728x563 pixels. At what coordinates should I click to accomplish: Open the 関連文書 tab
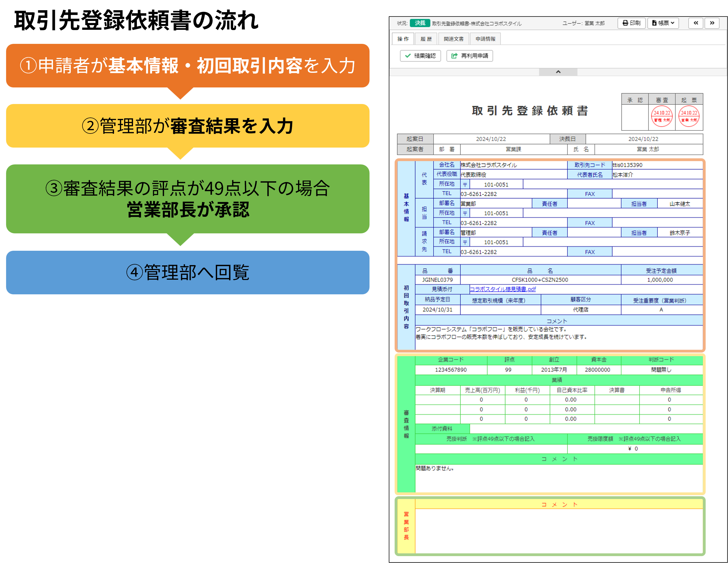(x=454, y=39)
